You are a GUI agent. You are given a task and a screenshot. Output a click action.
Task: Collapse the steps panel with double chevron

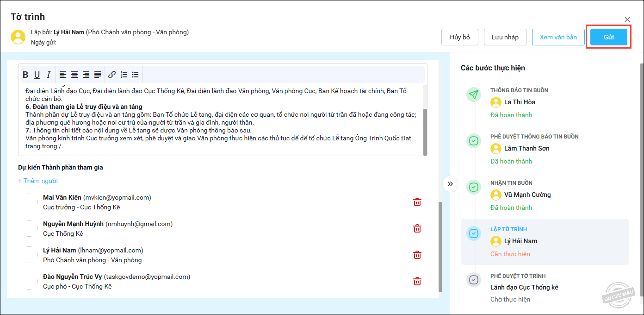pyautogui.click(x=450, y=184)
